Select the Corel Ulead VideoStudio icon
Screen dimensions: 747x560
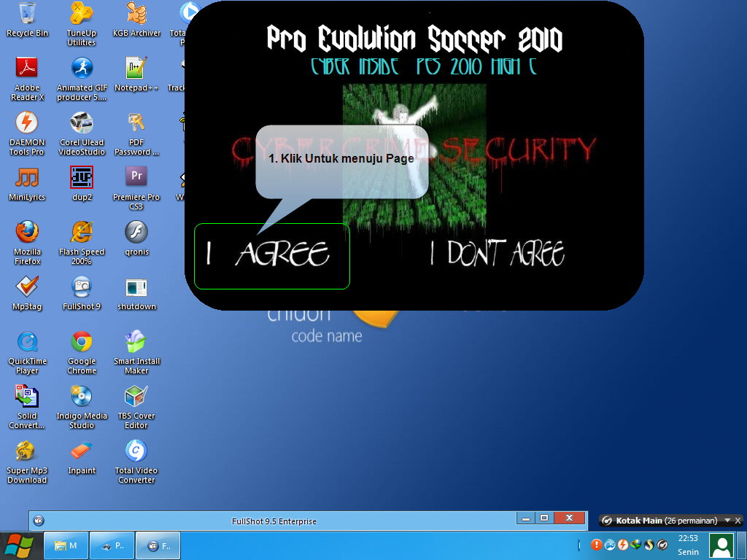coord(82,133)
